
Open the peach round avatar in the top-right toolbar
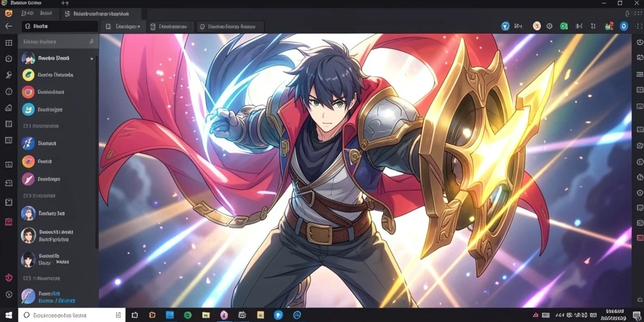pos(536,26)
